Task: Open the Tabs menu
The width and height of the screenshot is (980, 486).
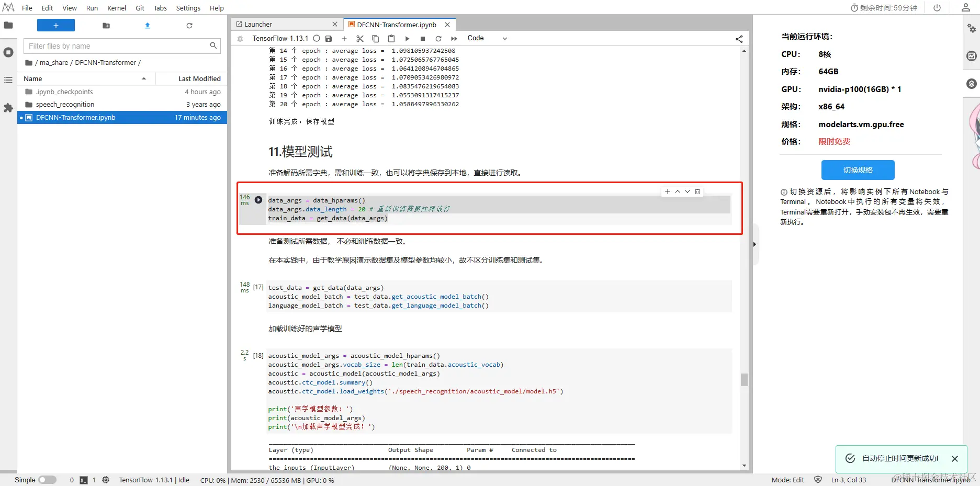Action: 160,8
